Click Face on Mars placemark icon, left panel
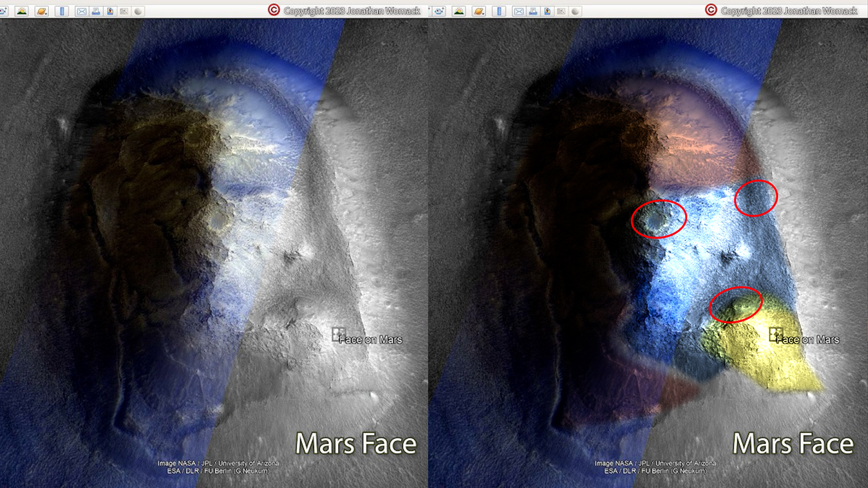The height and width of the screenshot is (488, 868). (338, 334)
